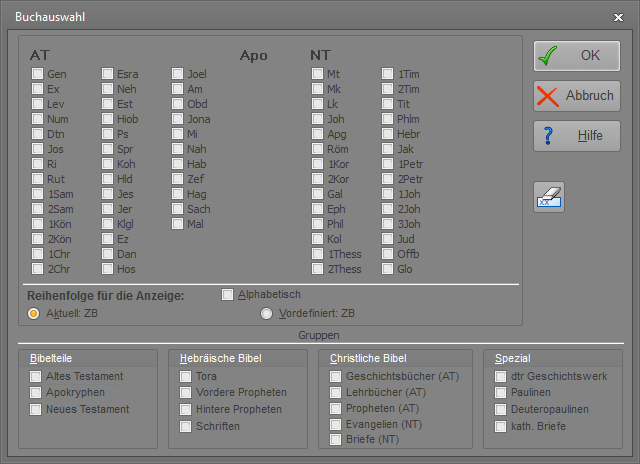Viewport: 640px width, 464px height.
Task: Choose the Vordefiniert: ZB radio option
Action: (266, 313)
